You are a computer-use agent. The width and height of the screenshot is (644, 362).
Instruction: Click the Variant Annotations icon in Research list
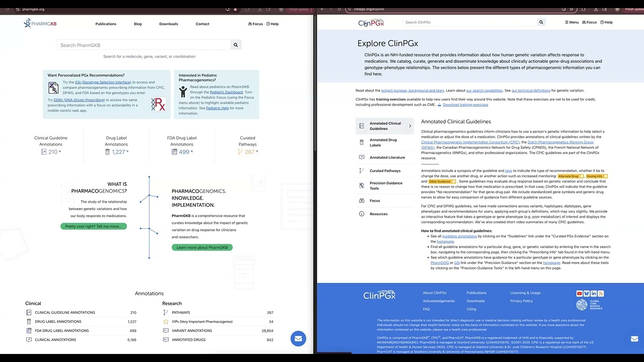166,331
